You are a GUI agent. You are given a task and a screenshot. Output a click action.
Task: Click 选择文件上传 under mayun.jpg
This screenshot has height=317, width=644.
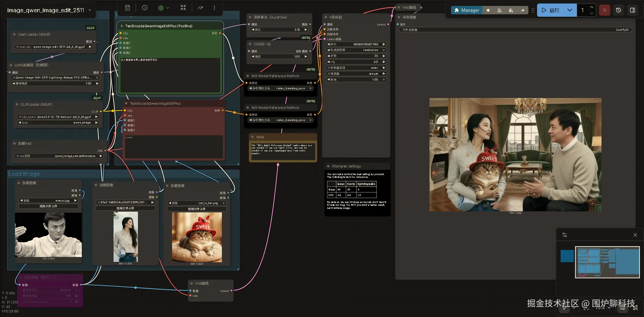click(x=48, y=206)
